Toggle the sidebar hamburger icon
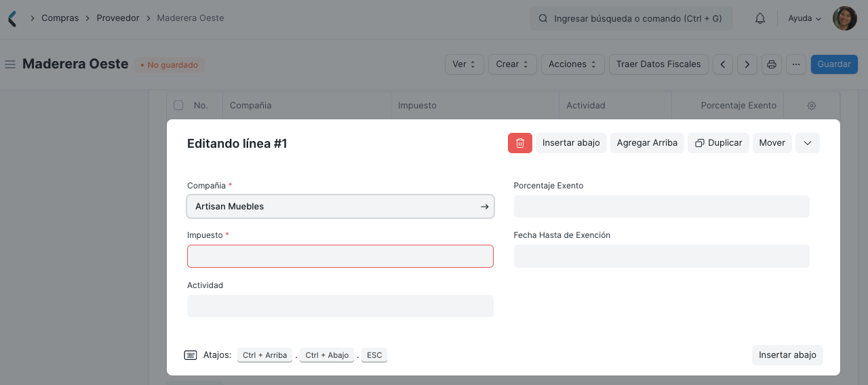The image size is (868, 385). point(10,64)
